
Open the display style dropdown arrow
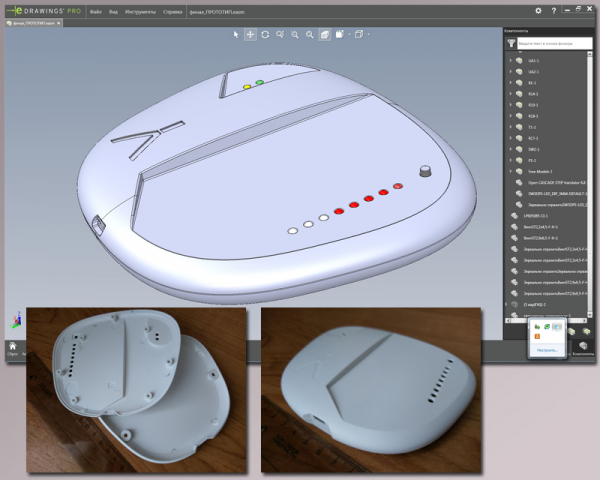349,34
